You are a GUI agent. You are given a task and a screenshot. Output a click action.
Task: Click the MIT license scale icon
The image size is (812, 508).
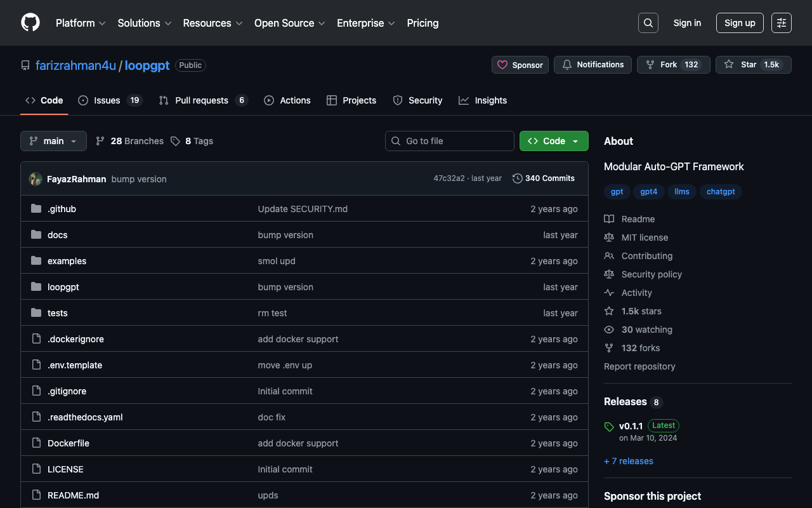point(609,237)
